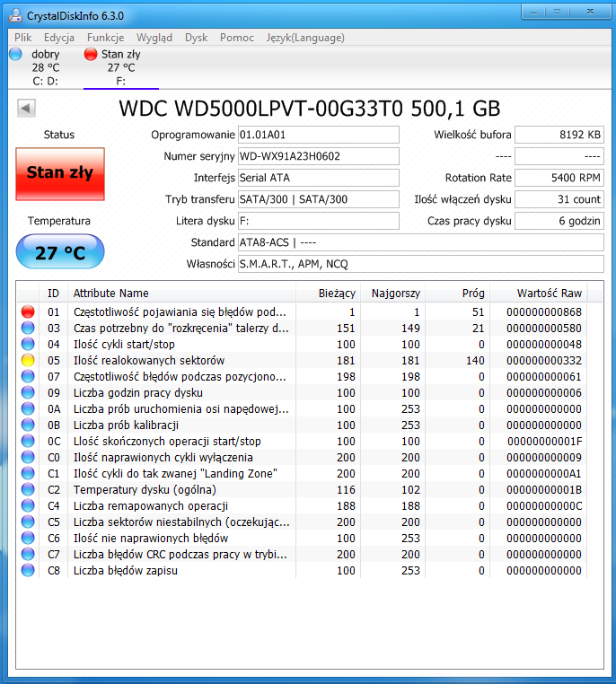
Task: Click the Własności field S.M.A.R.T., APM, NCQ
Action: [421, 264]
